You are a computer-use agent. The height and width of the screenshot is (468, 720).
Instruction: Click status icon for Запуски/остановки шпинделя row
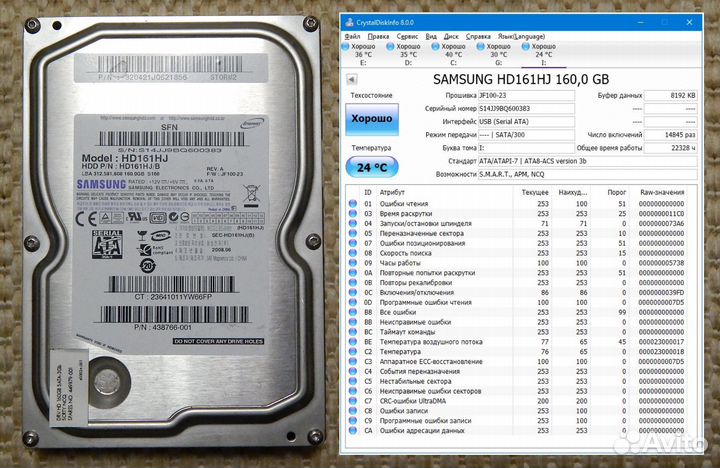(x=353, y=223)
